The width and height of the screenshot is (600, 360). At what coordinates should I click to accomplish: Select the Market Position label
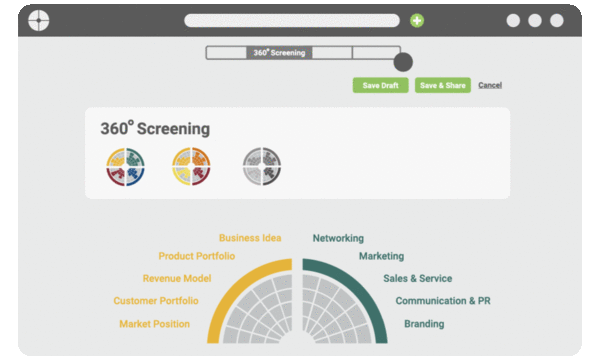pyautogui.click(x=155, y=324)
